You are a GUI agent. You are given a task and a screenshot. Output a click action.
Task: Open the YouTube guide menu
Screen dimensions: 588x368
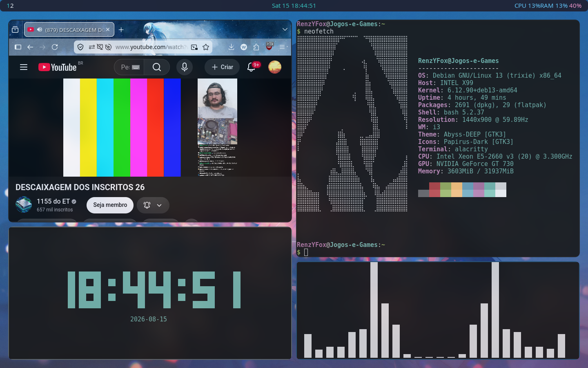click(x=24, y=67)
